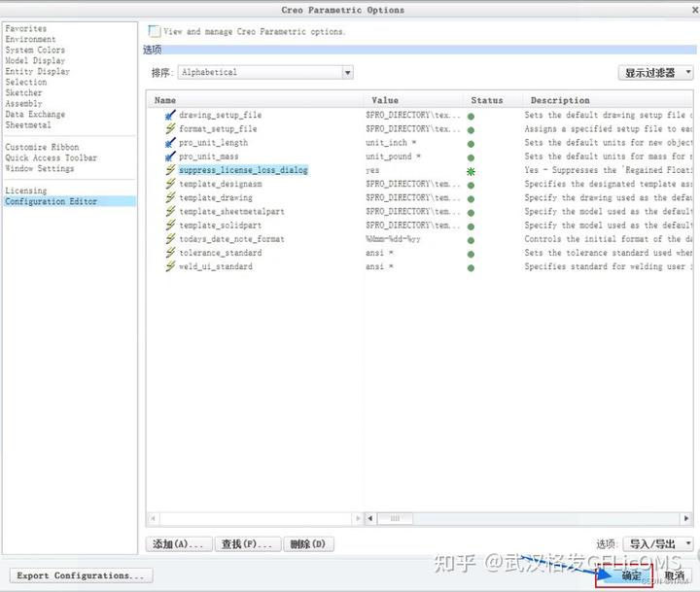Select Configuration Editor page
The image size is (700, 592).
pos(70,201)
